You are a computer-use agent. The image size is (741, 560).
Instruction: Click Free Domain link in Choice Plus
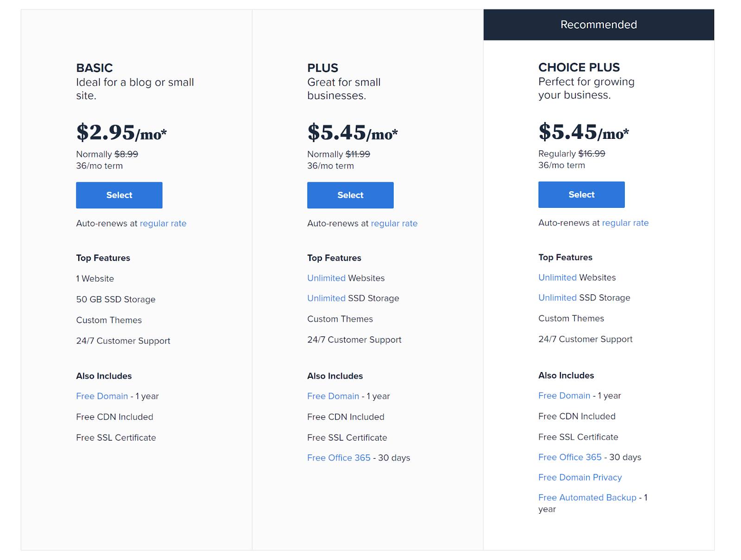coord(564,396)
